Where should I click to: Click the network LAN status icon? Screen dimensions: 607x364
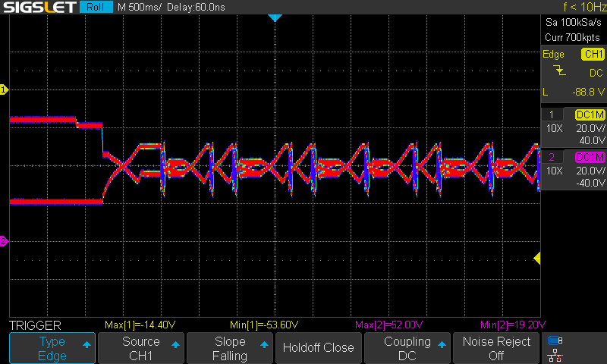555,355
